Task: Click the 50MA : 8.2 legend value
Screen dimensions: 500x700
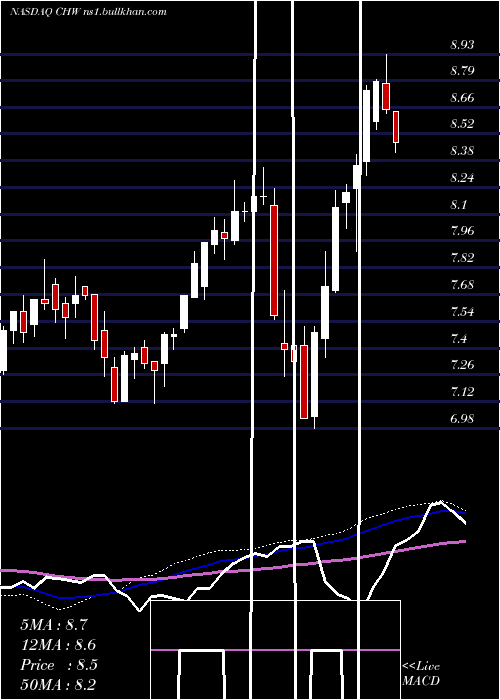Action: (x=58, y=685)
